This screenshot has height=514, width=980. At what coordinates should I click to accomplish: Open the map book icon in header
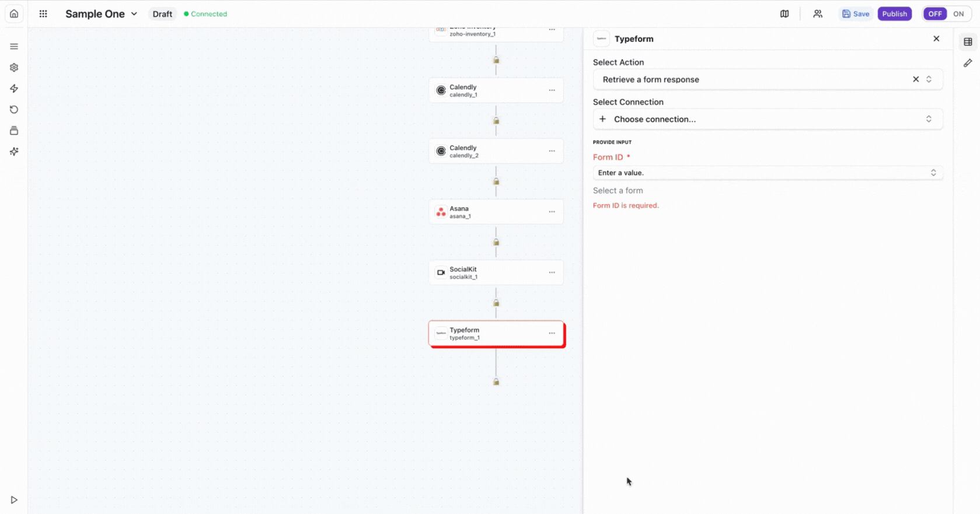[x=784, y=14]
